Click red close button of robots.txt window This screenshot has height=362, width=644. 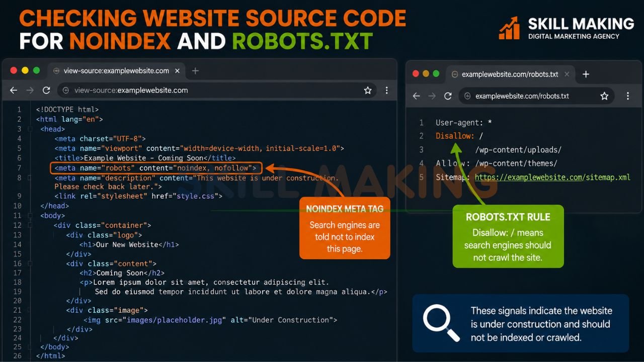click(416, 74)
